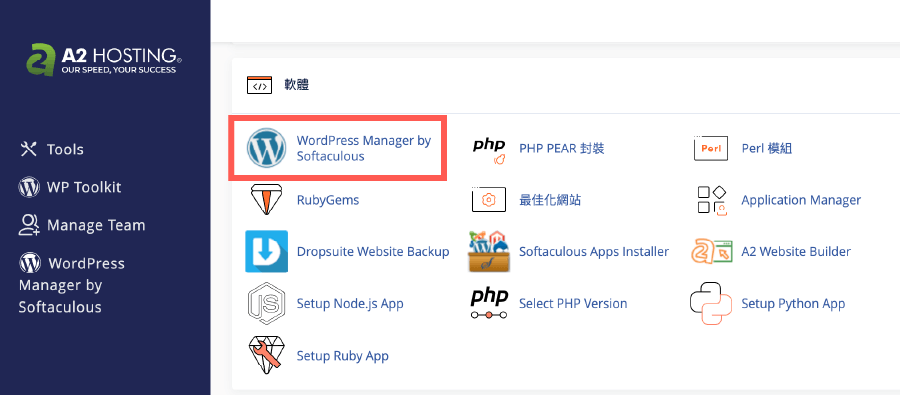Open WordPress Manager by Softaculous link
Image resolution: width=900 pixels, height=395 pixels.
(364, 148)
